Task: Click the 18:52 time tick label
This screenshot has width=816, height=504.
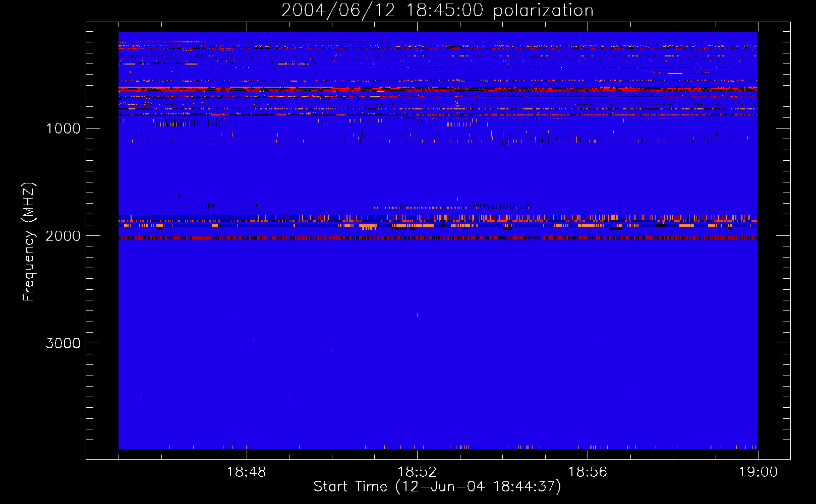Action: point(417,472)
